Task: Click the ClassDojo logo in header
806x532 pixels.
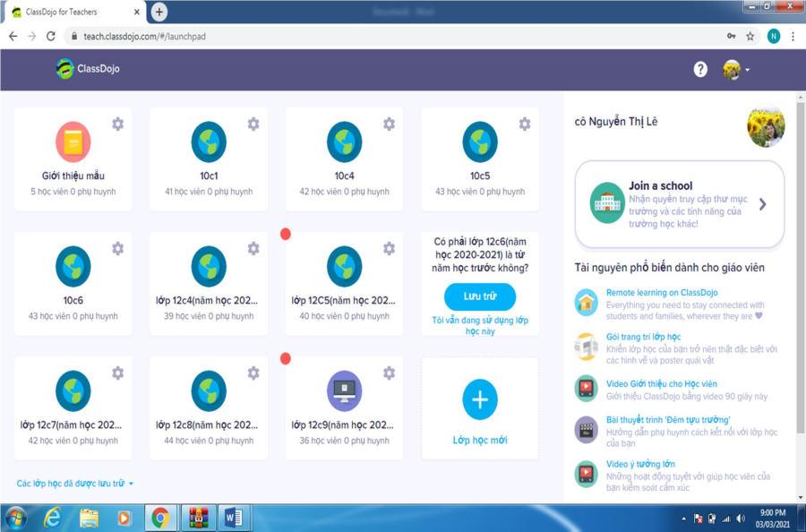Action: pyautogui.click(x=88, y=68)
